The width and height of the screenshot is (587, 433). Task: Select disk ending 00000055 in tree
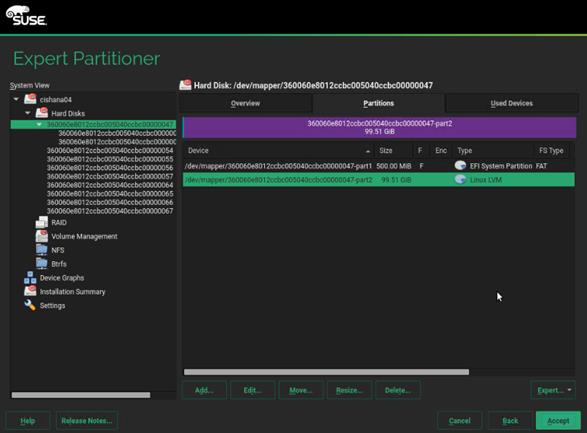(110, 159)
